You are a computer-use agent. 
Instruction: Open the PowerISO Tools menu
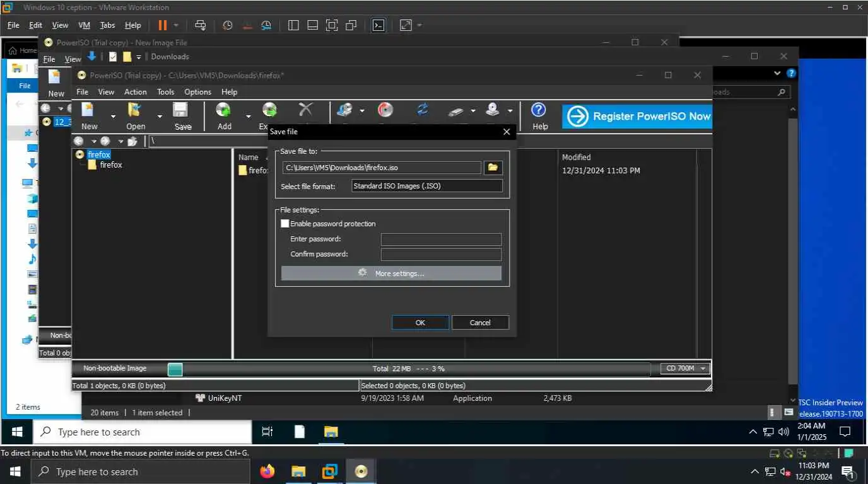(x=165, y=92)
